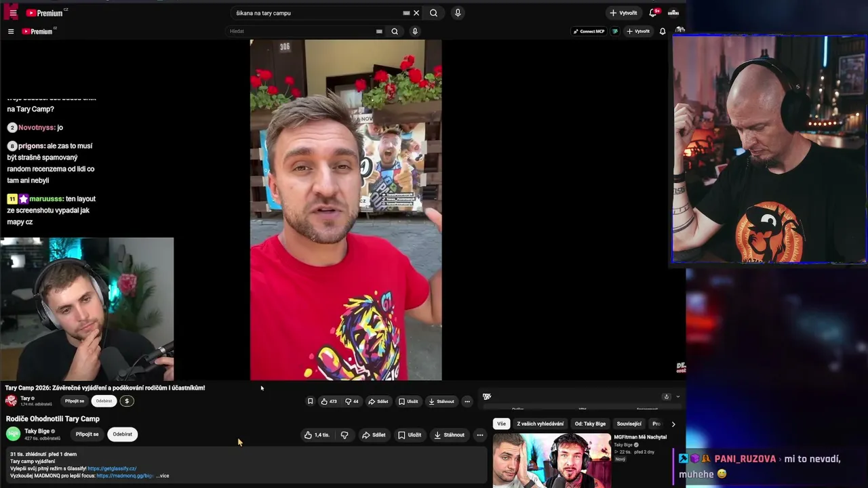Show more filter chips with the right arrow
868x488 pixels.
673,424
